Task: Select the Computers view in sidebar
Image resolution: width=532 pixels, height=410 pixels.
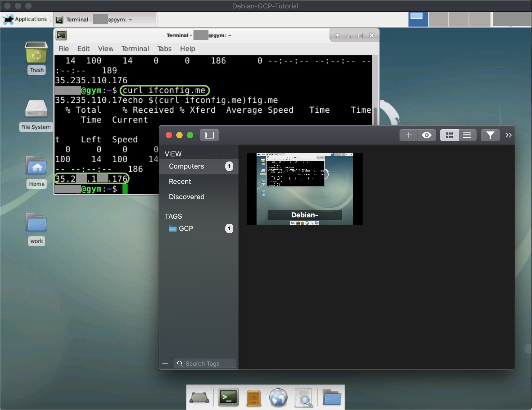Action: pyautogui.click(x=186, y=166)
